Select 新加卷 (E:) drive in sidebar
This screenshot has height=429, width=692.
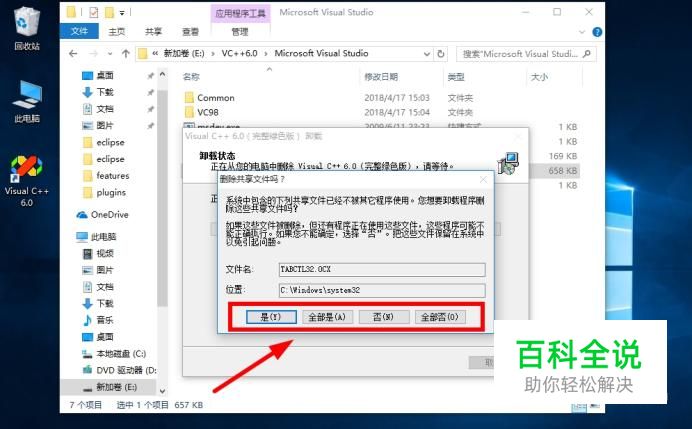pos(117,387)
